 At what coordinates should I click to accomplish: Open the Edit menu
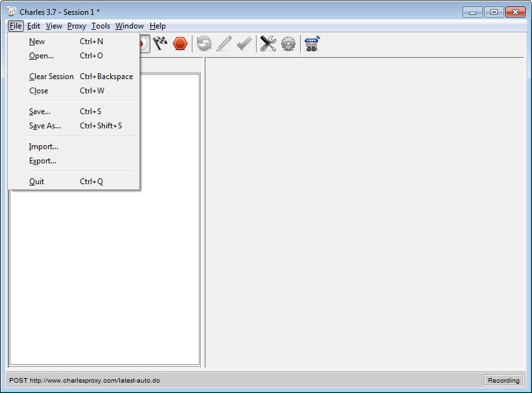pyautogui.click(x=34, y=26)
